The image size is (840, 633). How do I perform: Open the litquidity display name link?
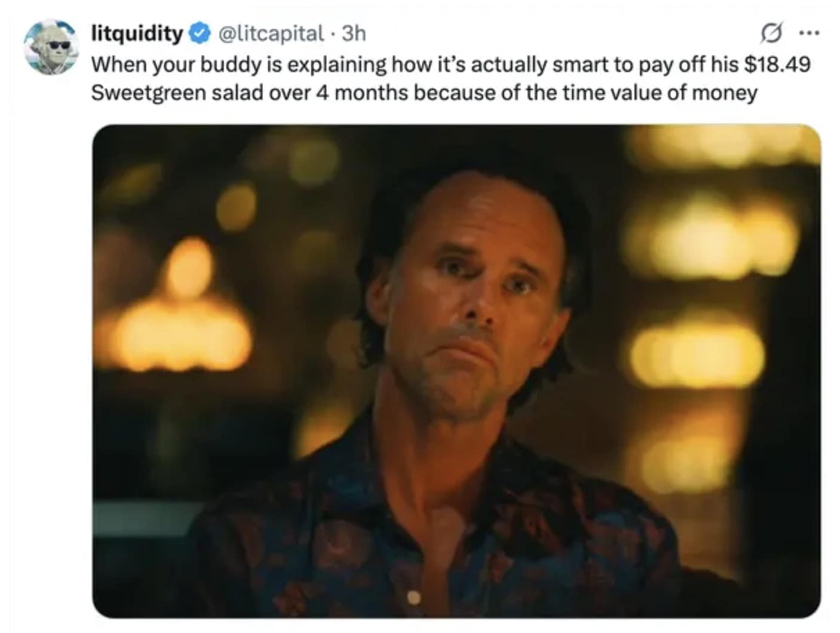click(x=137, y=33)
